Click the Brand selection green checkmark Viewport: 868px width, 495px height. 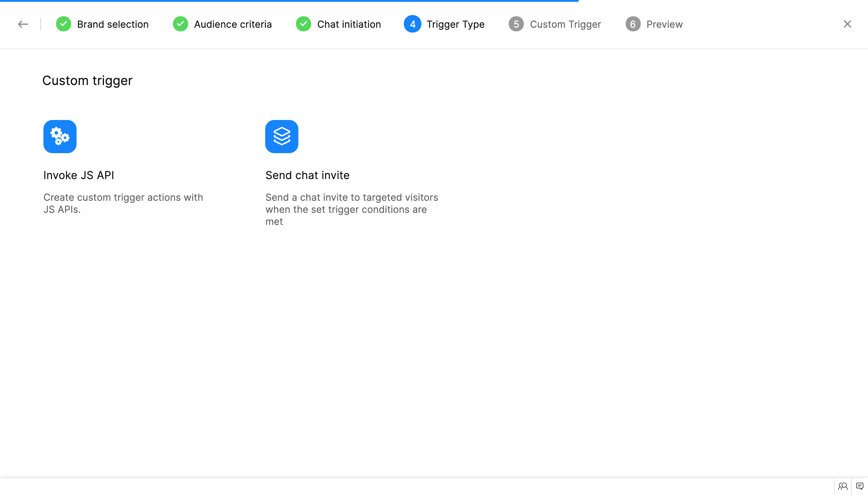tap(63, 24)
